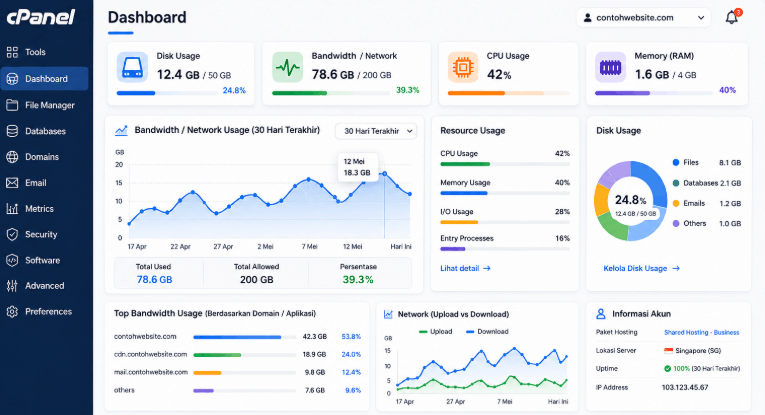765x415 pixels.
Task: Click the Lihat detail link
Action: pyautogui.click(x=465, y=268)
